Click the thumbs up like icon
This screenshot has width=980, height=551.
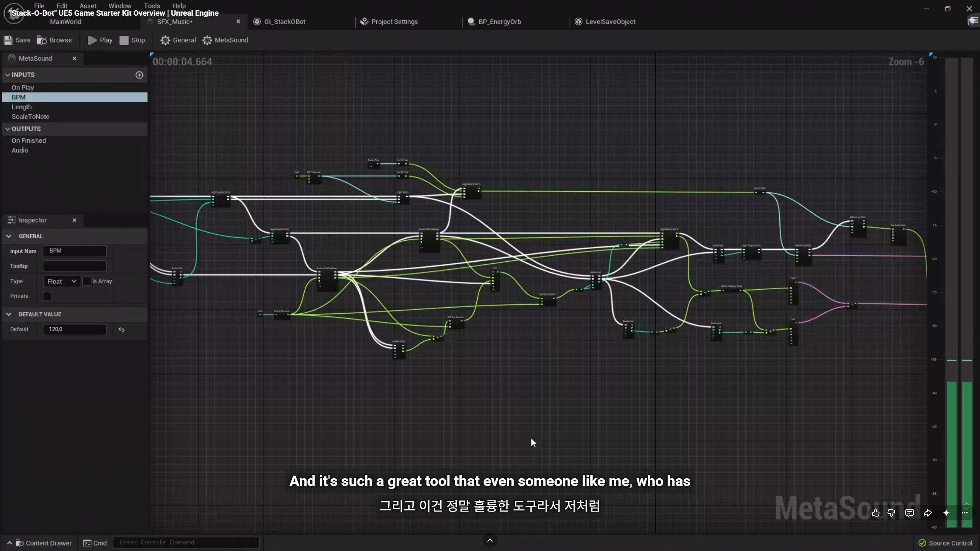875,513
